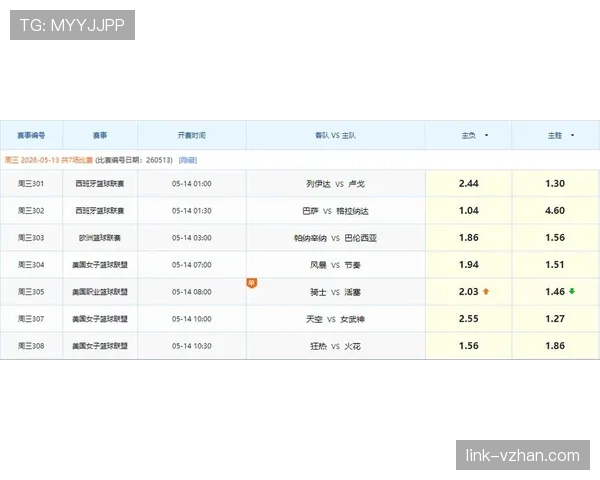Pick 主负 odds 1.94 for 风暴 VS 节奏
Screen dimensions: 600x480
[469, 265]
